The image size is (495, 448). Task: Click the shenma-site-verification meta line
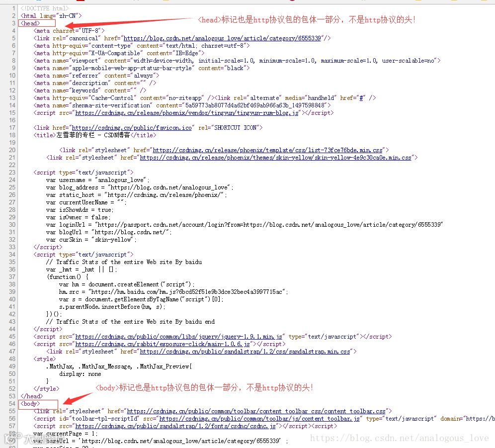pyautogui.click(x=182, y=105)
